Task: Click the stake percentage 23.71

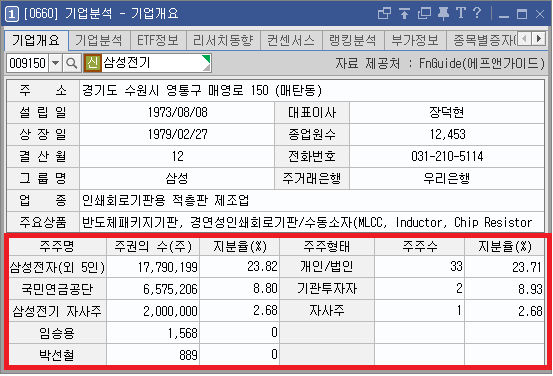Action: pos(527,267)
